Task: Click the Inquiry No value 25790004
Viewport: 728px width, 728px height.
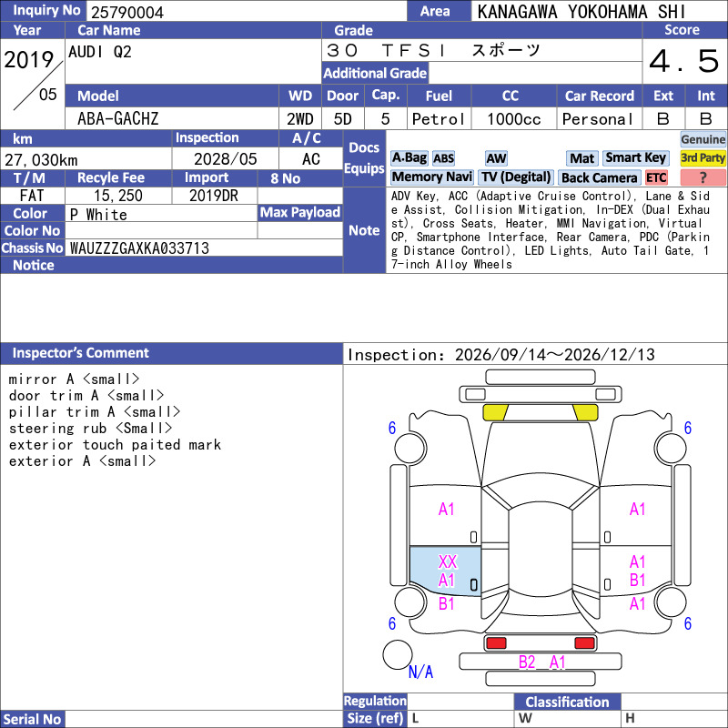Action: (x=127, y=12)
